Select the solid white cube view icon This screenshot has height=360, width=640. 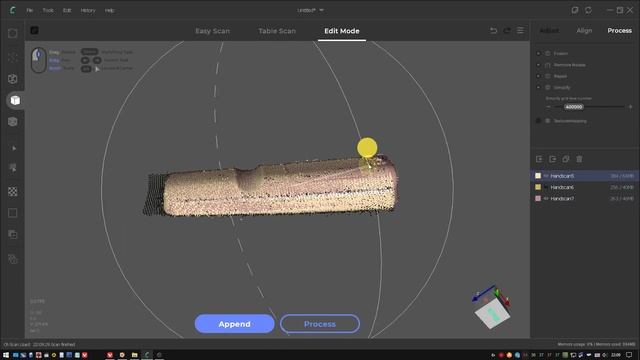click(15, 100)
